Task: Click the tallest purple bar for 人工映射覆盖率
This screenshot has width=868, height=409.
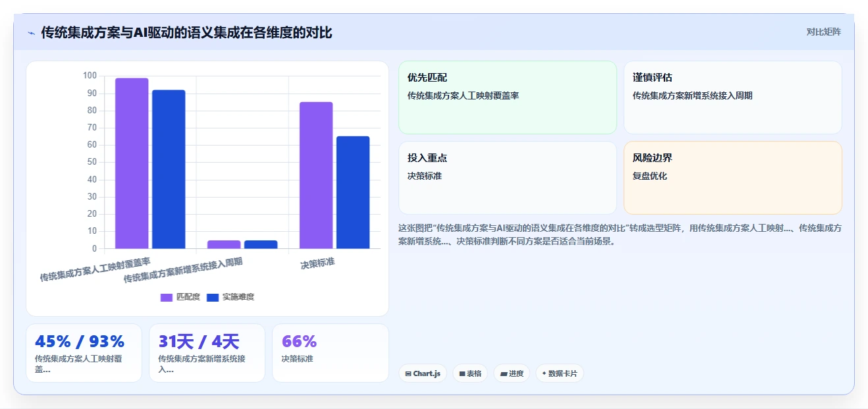Action: pyautogui.click(x=132, y=163)
